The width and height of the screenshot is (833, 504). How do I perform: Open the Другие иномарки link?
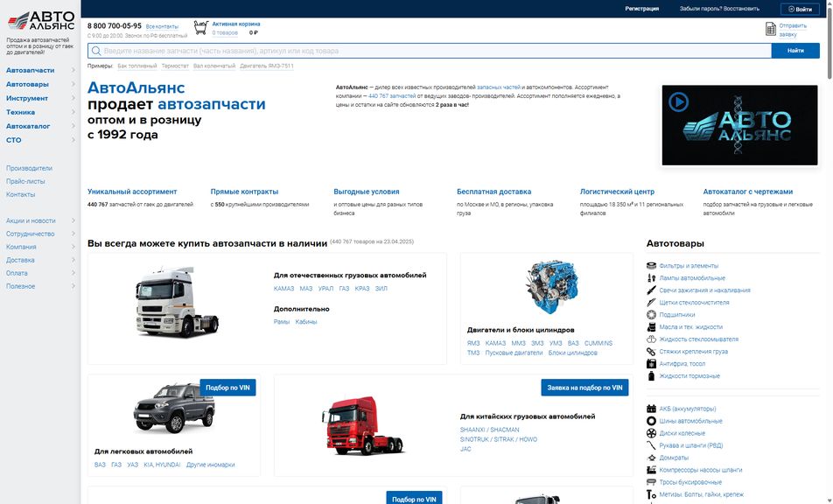(x=210, y=465)
